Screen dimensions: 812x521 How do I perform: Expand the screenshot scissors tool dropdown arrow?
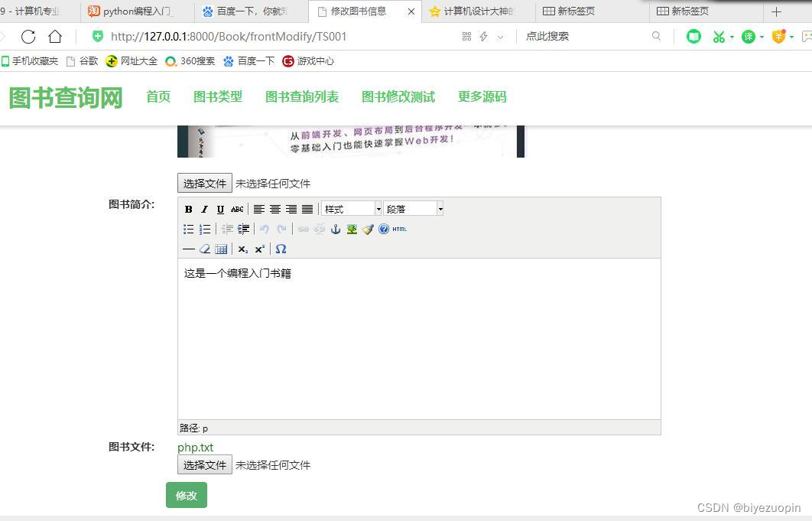(732, 36)
